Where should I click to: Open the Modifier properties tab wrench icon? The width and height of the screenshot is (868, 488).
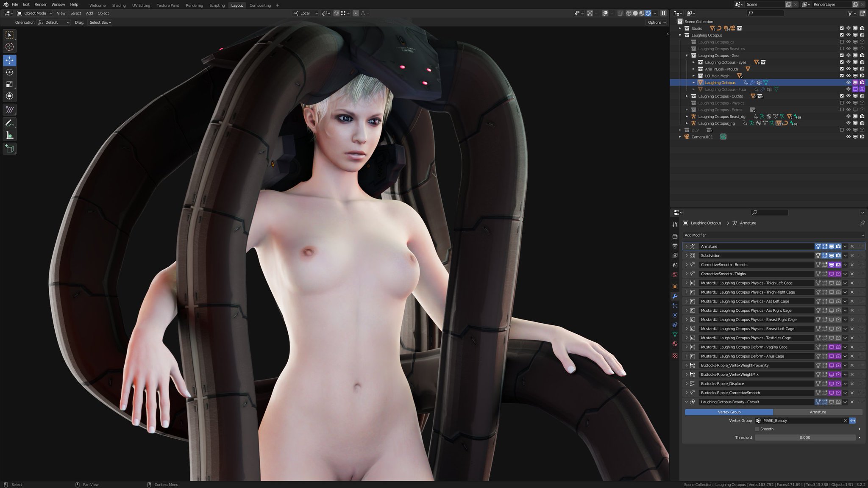pos(675,296)
